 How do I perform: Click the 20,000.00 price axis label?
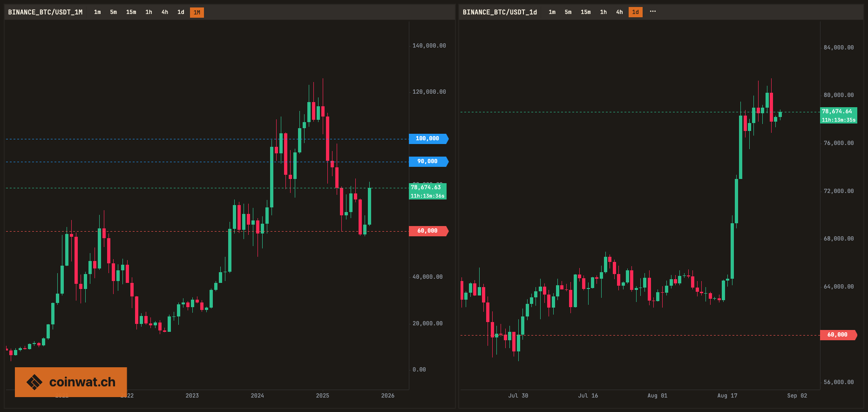[x=427, y=323]
